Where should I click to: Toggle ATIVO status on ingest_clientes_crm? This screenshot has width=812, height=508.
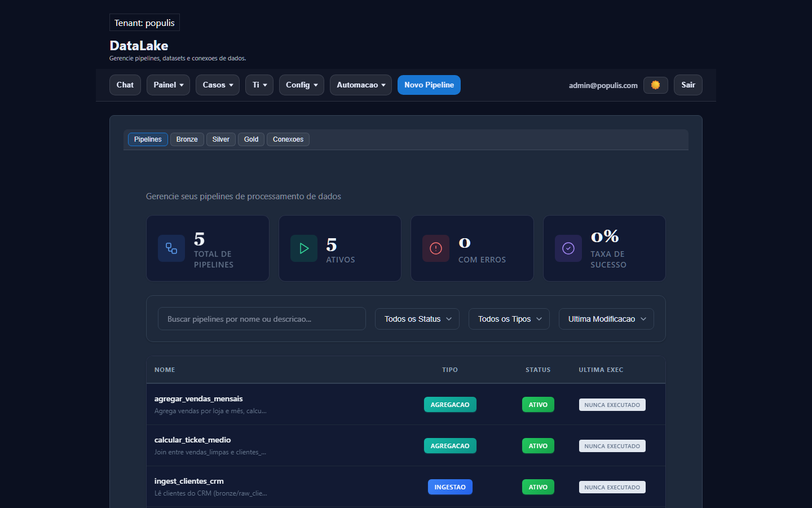tap(538, 487)
